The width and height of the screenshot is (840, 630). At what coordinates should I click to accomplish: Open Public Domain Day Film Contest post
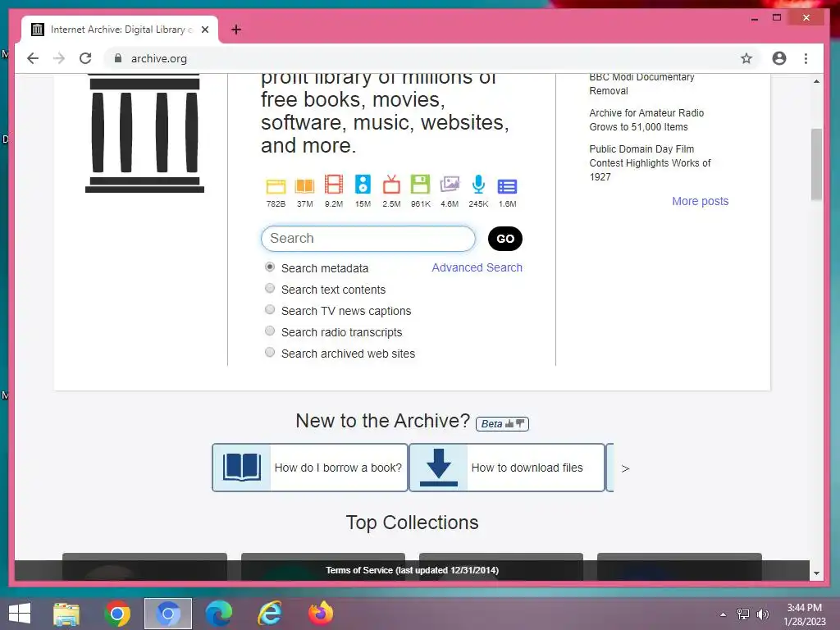coord(650,163)
